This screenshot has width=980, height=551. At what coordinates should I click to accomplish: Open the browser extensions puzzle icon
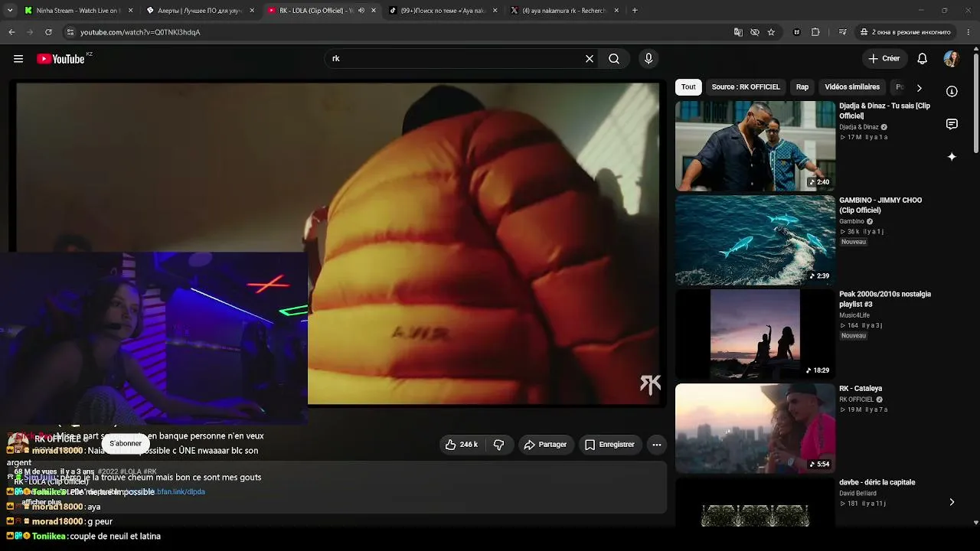click(815, 32)
